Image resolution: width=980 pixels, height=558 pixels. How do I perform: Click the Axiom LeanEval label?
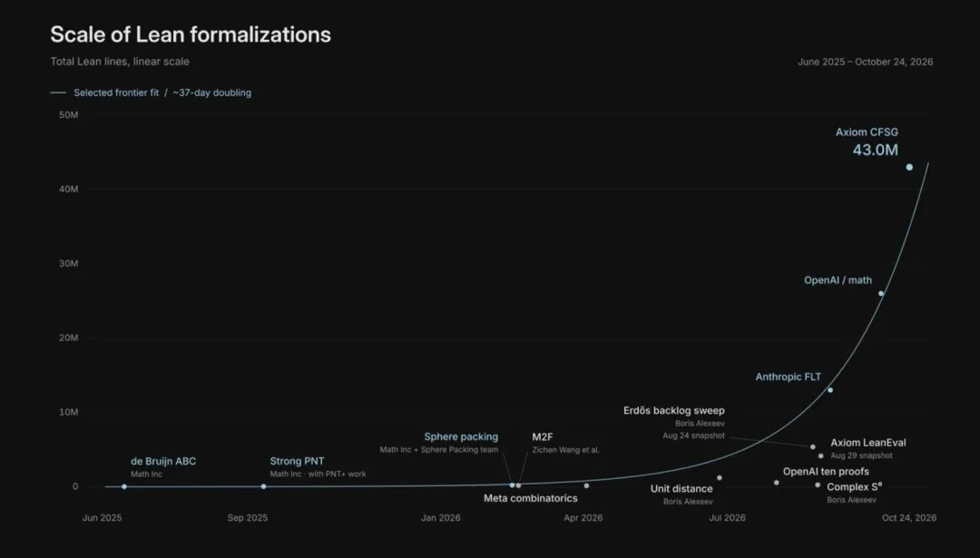click(x=868, y=443)
